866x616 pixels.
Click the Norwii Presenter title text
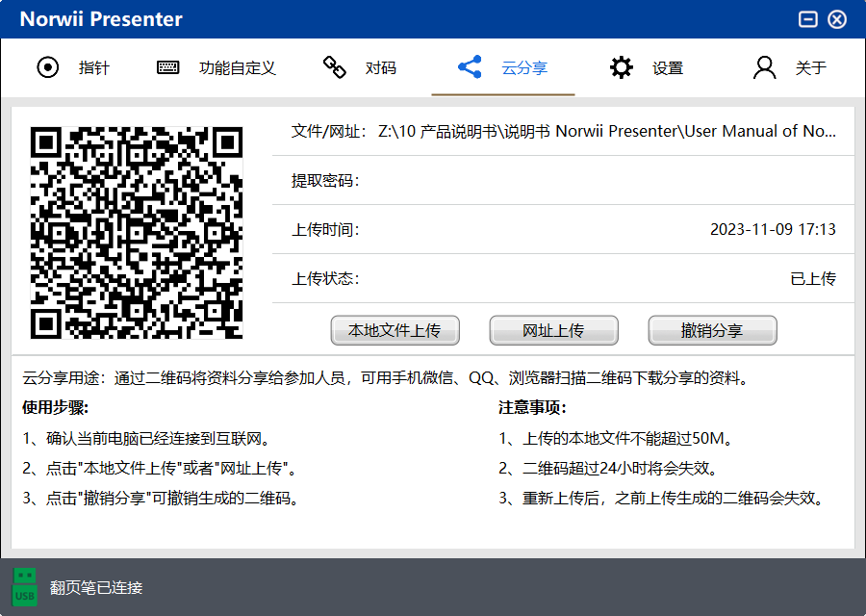101,19
